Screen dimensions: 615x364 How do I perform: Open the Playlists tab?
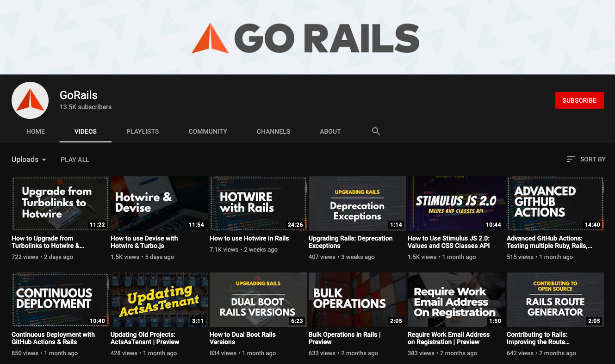(143, 131)
